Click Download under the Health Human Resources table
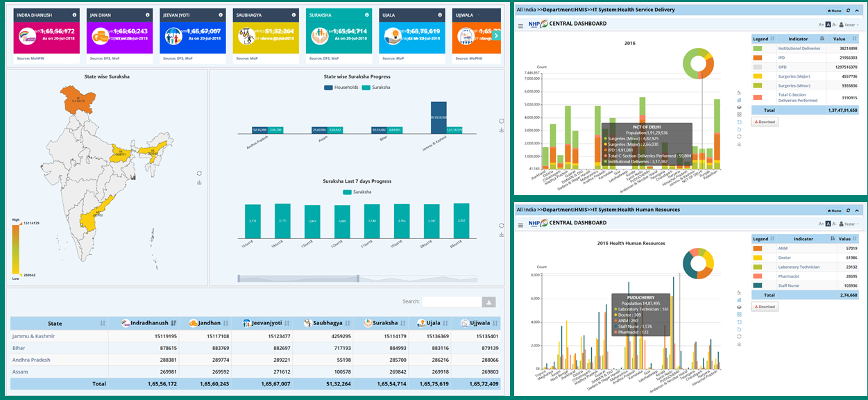The width and height of the screenshot is (868, 400). tap(765, 306)
